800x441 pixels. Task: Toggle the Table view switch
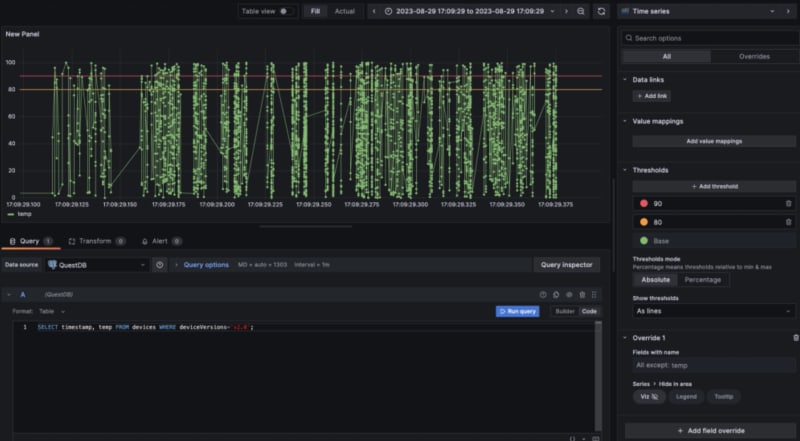tap(286, 11)
